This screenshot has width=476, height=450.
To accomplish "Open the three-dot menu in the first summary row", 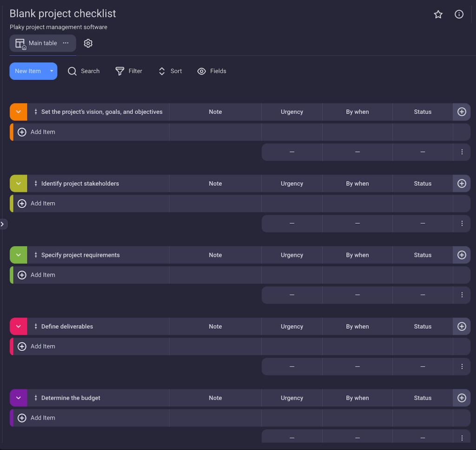I will point(462,152).
